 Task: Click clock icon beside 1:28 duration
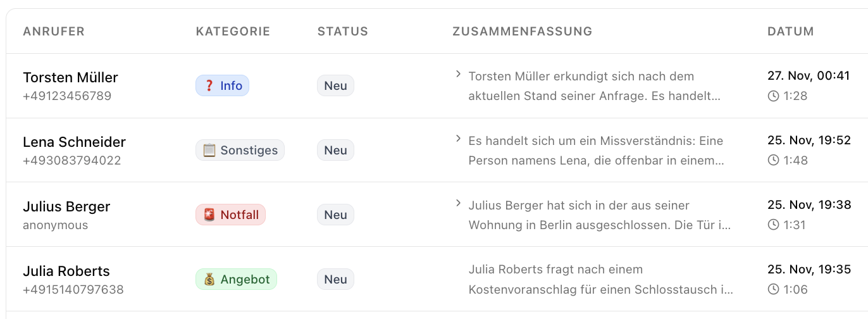pos(773,96)
